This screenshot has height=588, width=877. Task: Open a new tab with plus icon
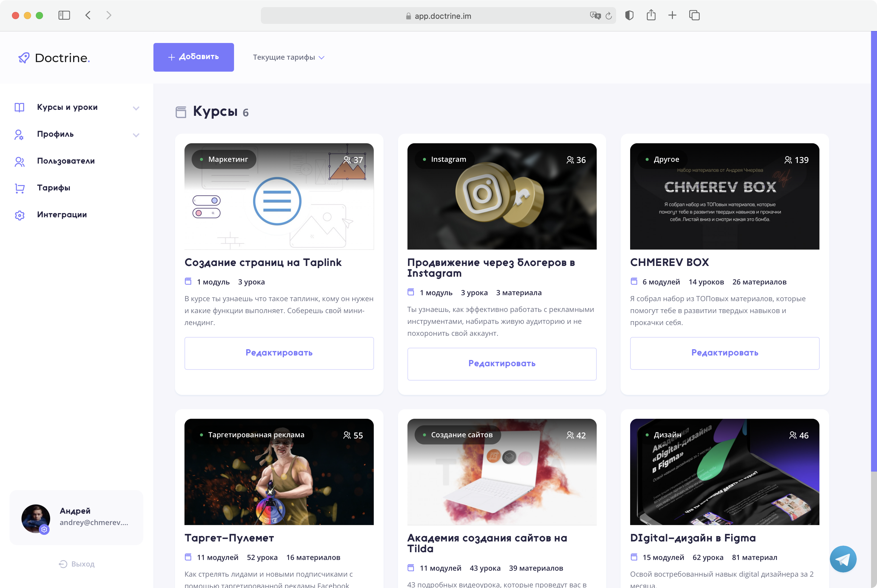(672, 16)
